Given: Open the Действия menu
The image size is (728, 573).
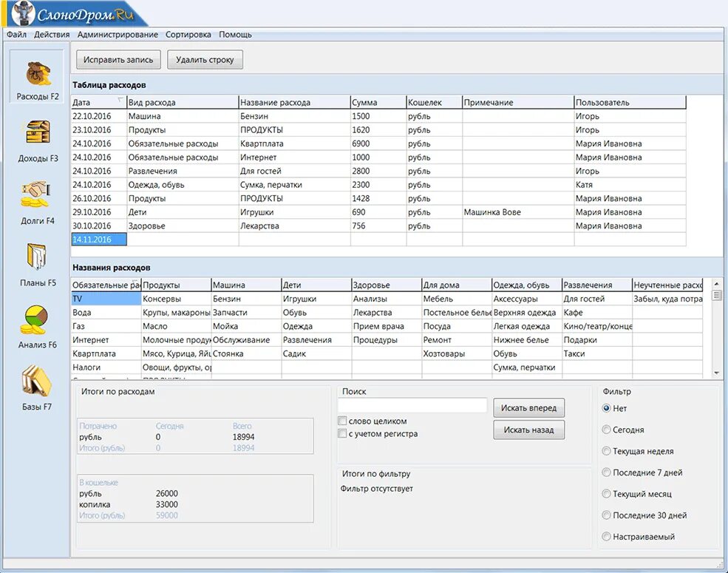Looking at the screenshot, I should 52,34.
